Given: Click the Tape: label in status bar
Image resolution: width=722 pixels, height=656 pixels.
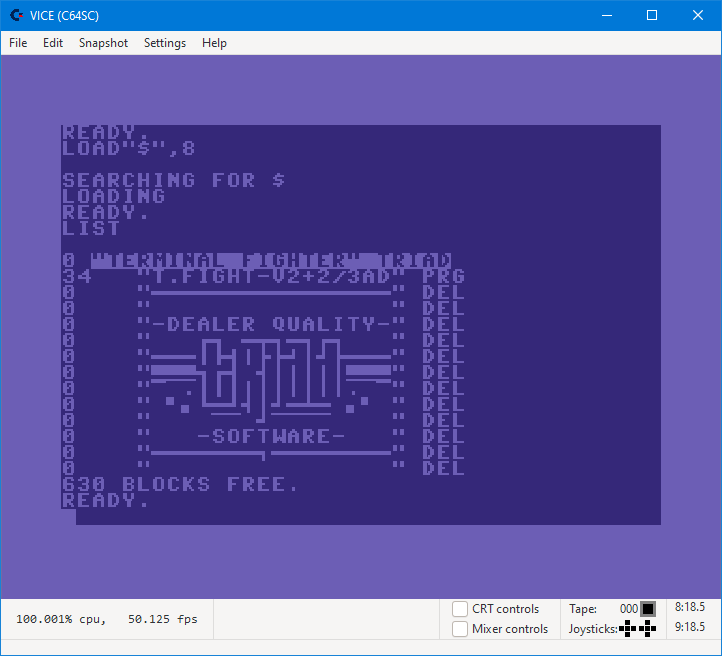Looking at the screenshot, I should pos(582,609).
